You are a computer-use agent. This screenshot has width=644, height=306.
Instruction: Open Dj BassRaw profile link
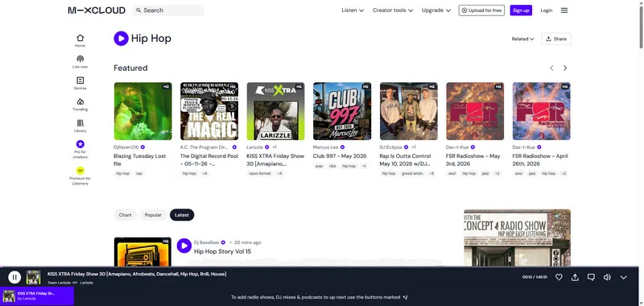pyautogui.click(x=207, y=242)
